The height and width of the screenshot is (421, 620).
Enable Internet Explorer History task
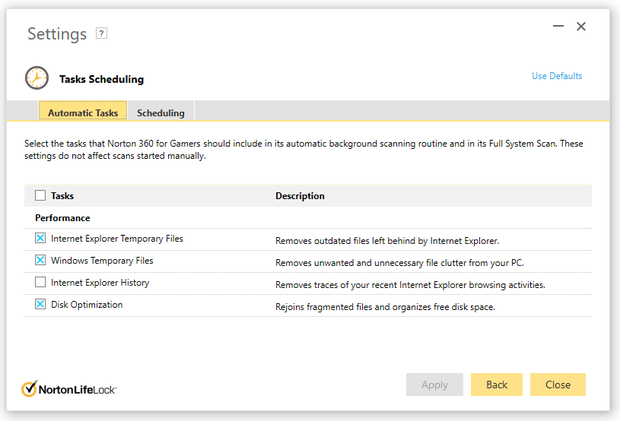click(x=40, y=283)
